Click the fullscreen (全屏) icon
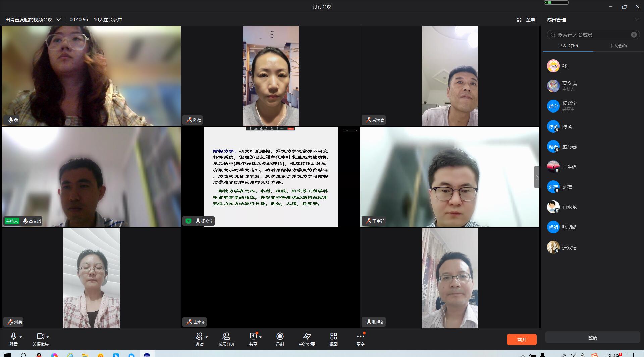The image size is (644, 357). [x=519, y=20]
